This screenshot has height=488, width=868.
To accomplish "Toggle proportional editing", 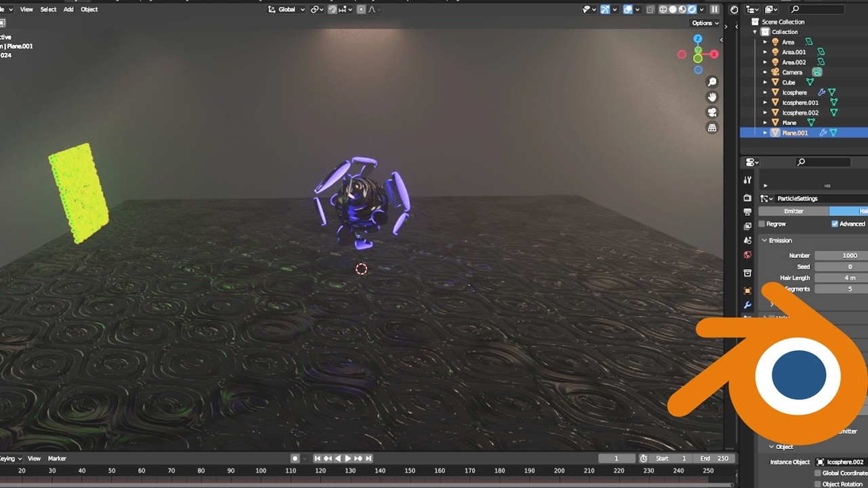I will (361, 9).
